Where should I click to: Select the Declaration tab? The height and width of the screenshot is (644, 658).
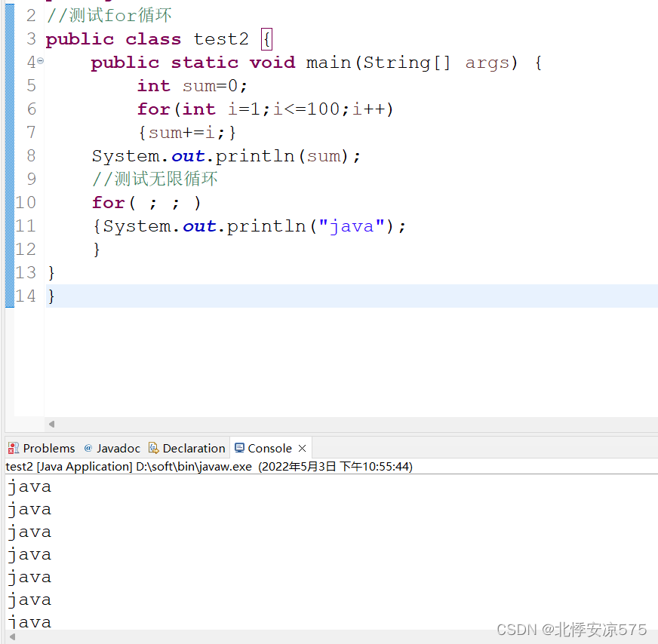click(192, 447)
